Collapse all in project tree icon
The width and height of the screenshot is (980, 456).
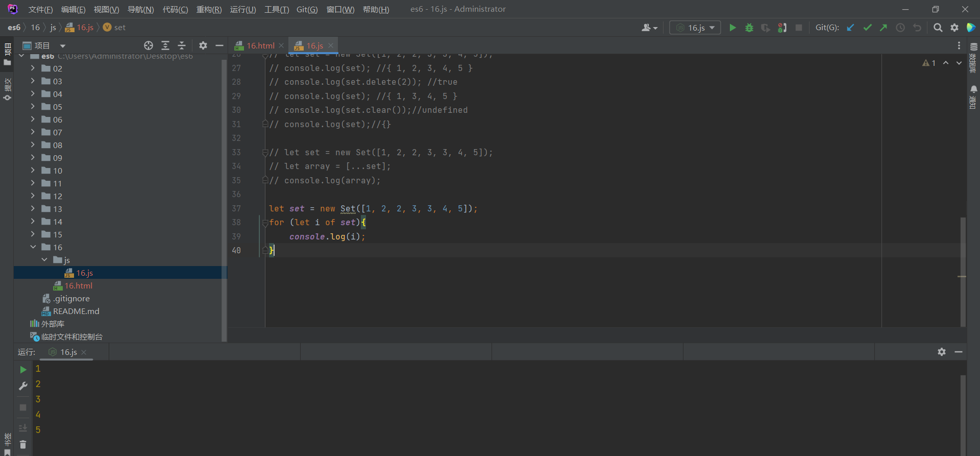[182, 45]
